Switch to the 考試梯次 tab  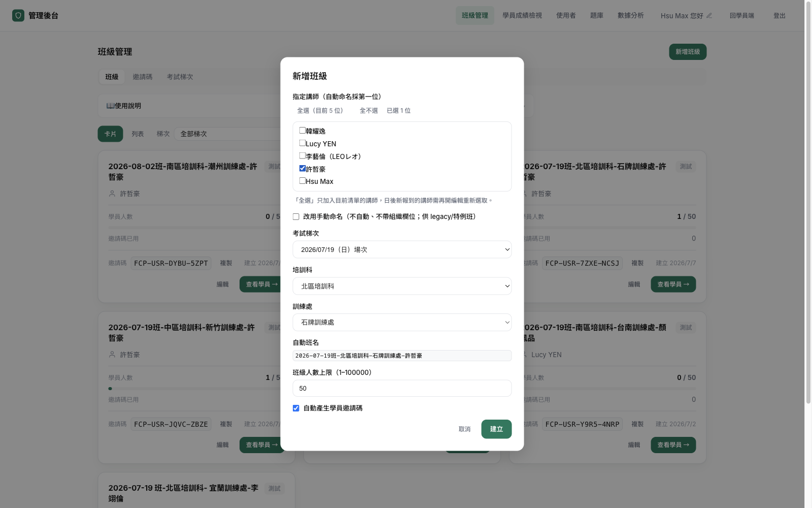coord(180,77)
